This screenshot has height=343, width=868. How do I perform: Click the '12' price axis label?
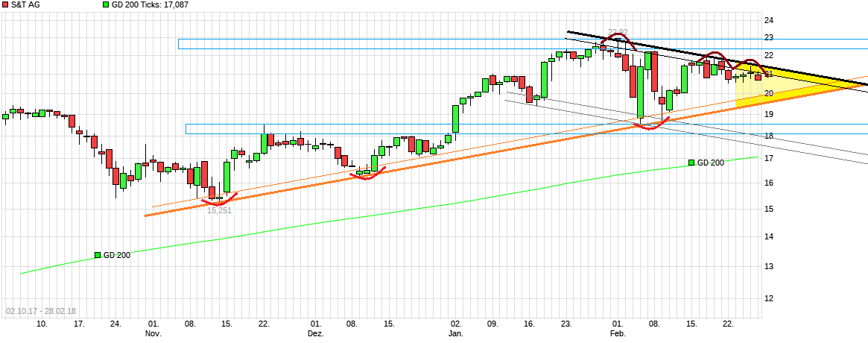(769, 298)
